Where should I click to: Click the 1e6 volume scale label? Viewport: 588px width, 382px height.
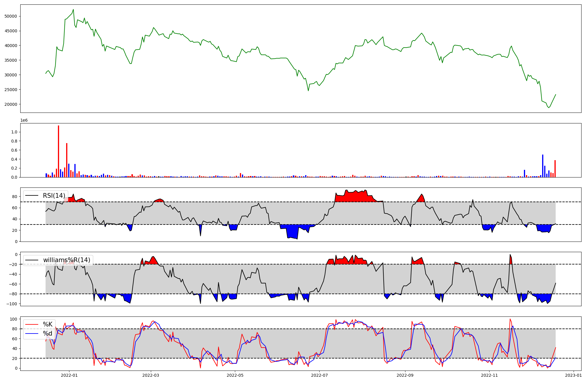pyautogui.click(x=24, y=120)
